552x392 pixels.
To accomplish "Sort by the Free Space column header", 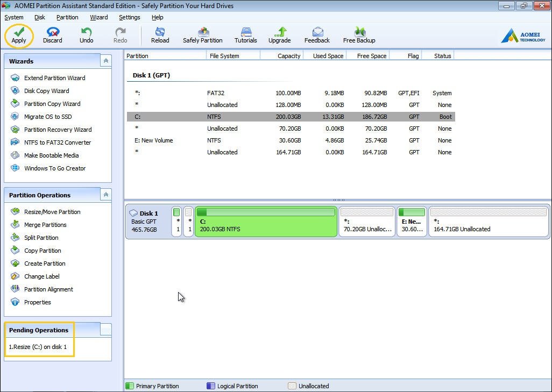I will point(368,55).
